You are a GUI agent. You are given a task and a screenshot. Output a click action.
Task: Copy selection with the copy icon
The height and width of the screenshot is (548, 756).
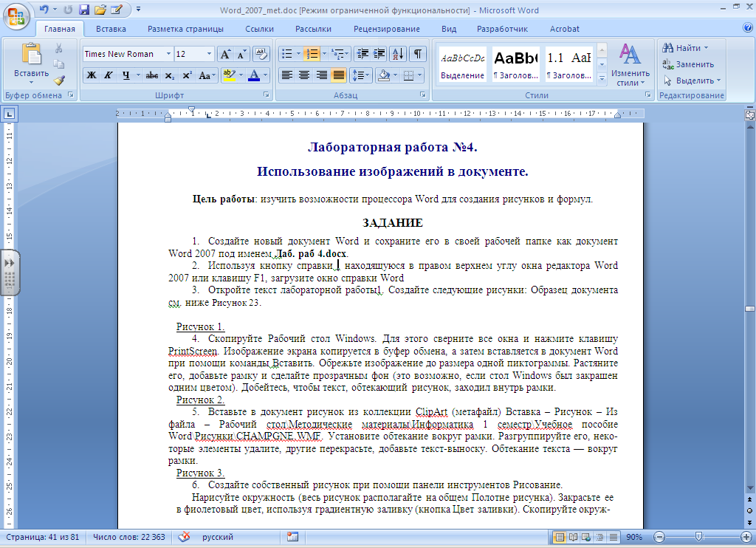(59, 64)
